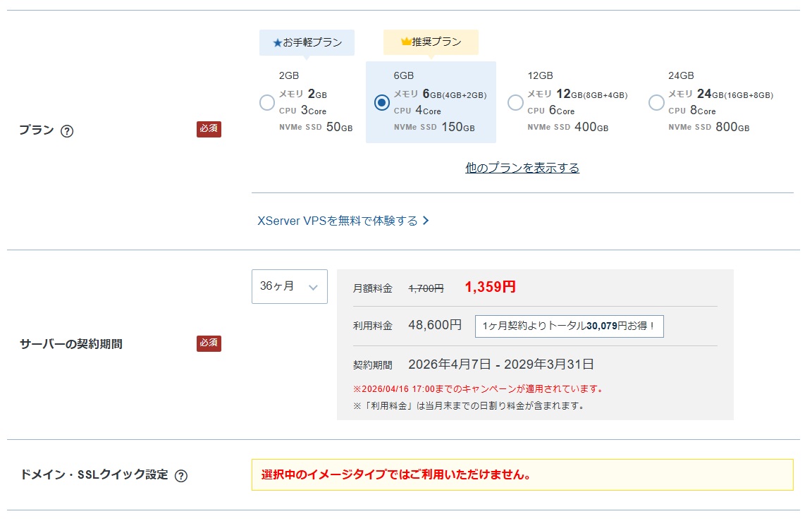Select the 2GB plan radio button

pos(266,102)
